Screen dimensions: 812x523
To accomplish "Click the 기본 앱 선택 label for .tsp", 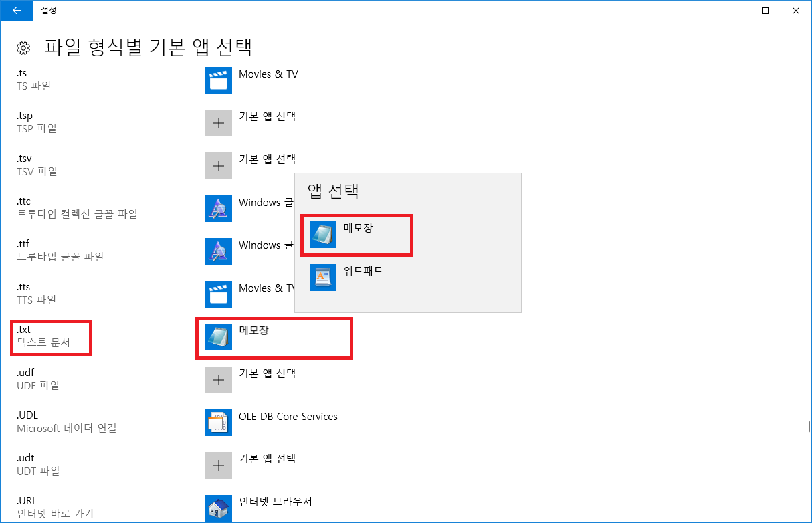I will [267, 116].
